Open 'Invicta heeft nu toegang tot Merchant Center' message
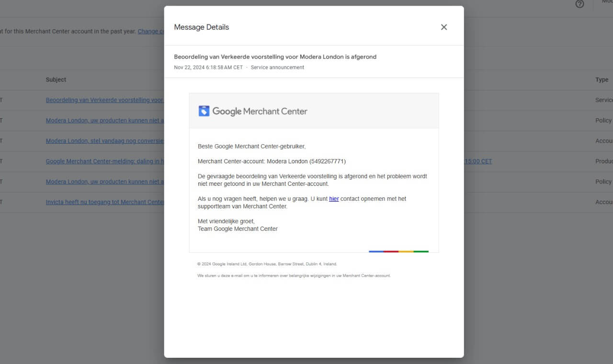The width and height of the screenshot is (613, 364). (105, 202)
